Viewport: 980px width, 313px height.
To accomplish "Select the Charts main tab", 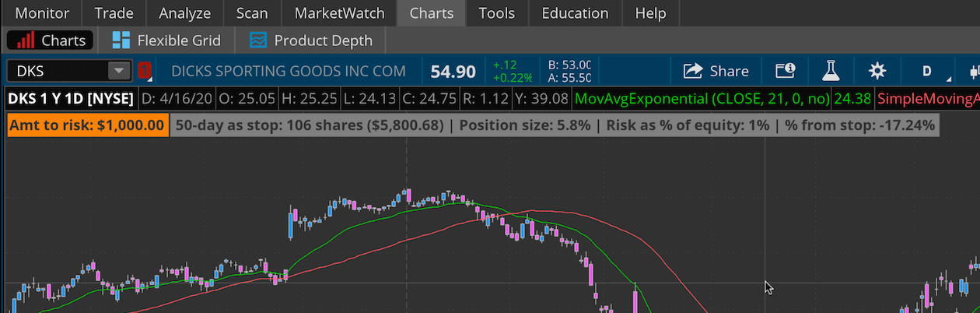I will [x=432, y=13].
